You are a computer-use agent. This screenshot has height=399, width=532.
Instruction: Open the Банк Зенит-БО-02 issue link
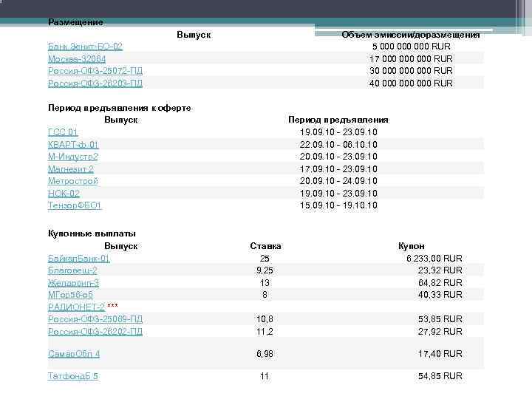85,47
